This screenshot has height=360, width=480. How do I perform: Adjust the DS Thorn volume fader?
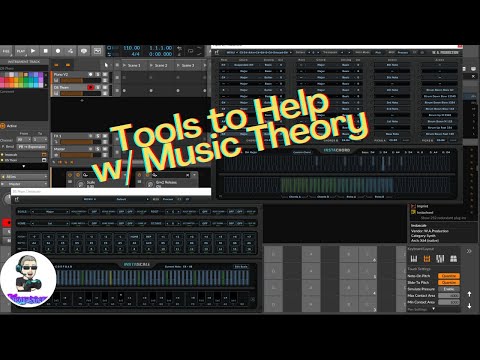[x=80, y=94]
